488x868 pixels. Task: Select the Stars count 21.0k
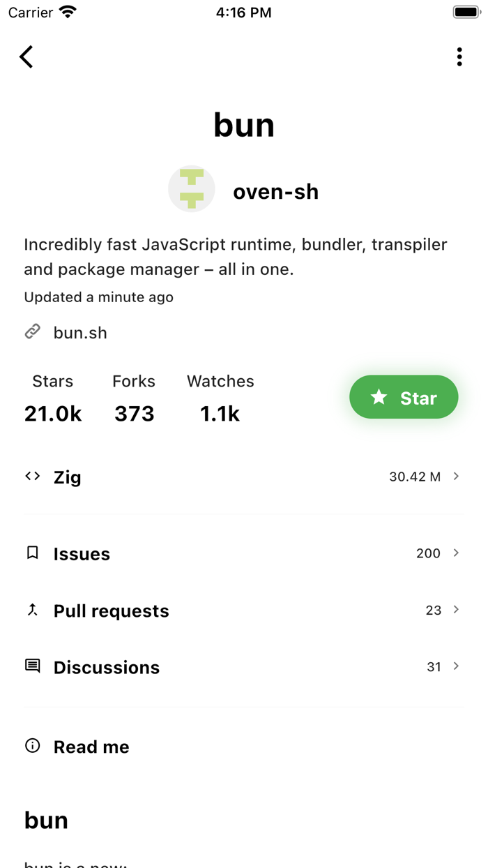pos(52,412)
